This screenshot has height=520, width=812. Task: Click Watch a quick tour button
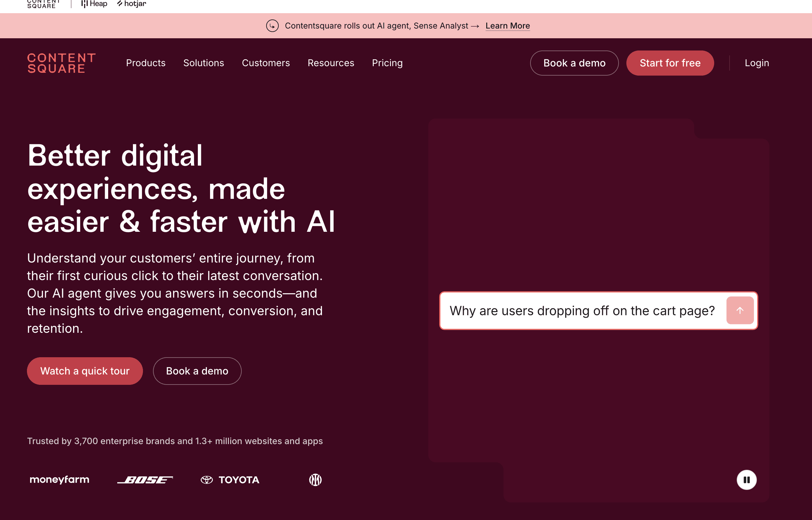click(85, 371)
